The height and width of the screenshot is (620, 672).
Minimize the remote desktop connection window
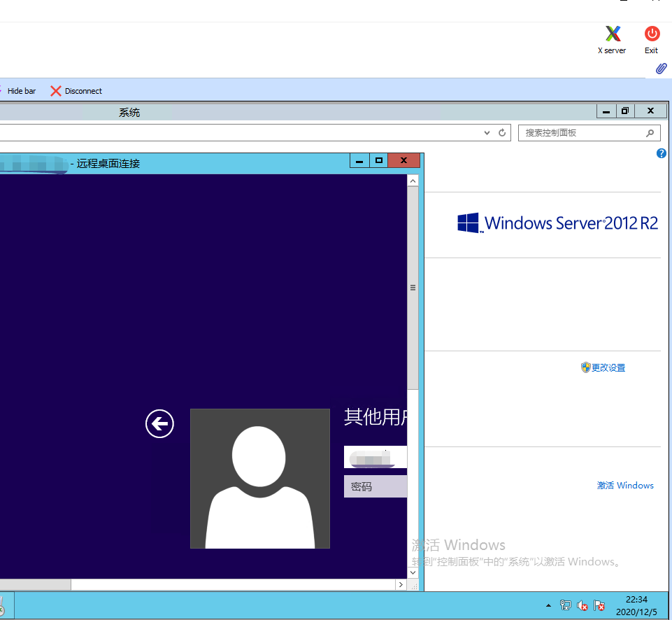click(x=359, y=161)
